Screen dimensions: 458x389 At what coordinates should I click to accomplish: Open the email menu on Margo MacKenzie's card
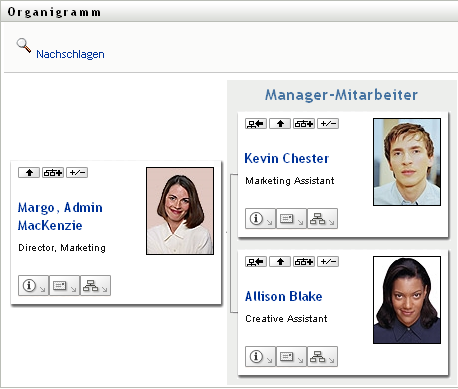tap(64, 286)
